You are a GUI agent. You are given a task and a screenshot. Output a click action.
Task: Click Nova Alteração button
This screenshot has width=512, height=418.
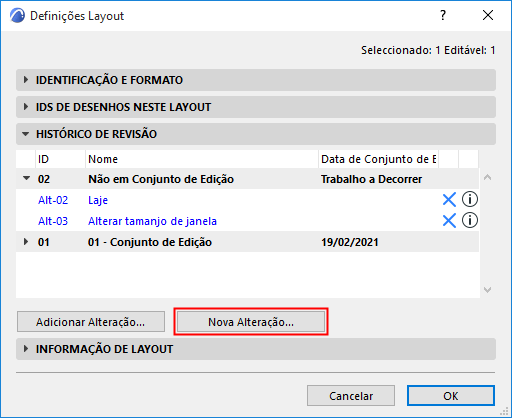click(x=251, y=322)
